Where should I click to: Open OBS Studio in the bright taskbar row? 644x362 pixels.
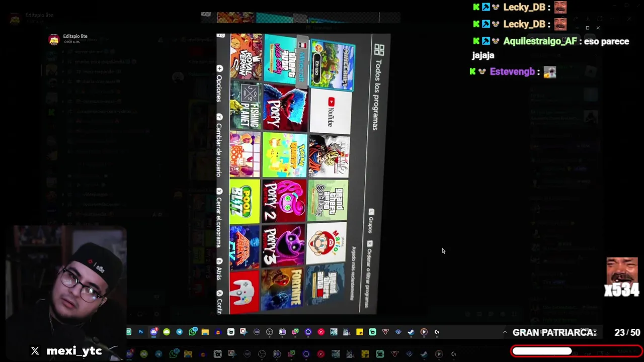(269, 332)
